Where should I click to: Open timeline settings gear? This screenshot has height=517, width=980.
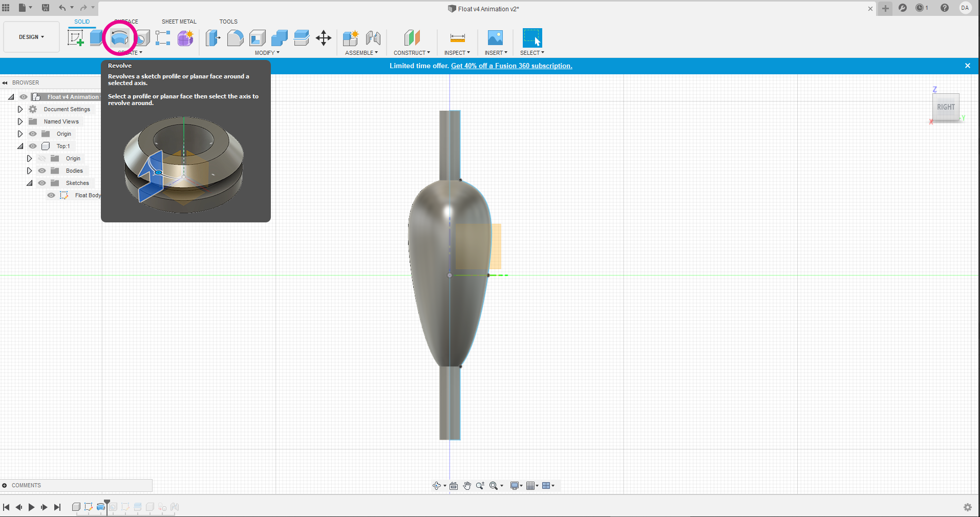click(x=967, y=507)
